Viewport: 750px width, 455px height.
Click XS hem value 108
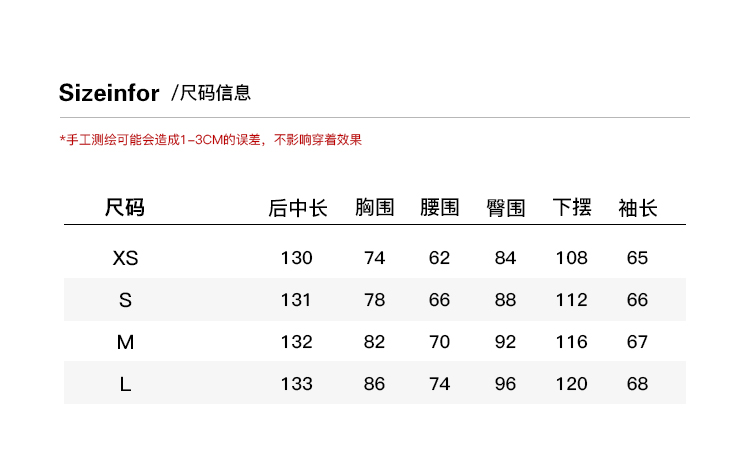(x=572, y=258)
